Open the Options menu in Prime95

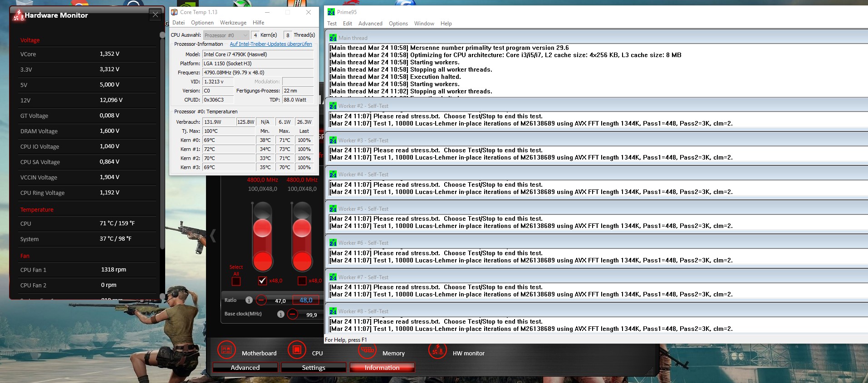pyautogui.click(x=398, y=24)
